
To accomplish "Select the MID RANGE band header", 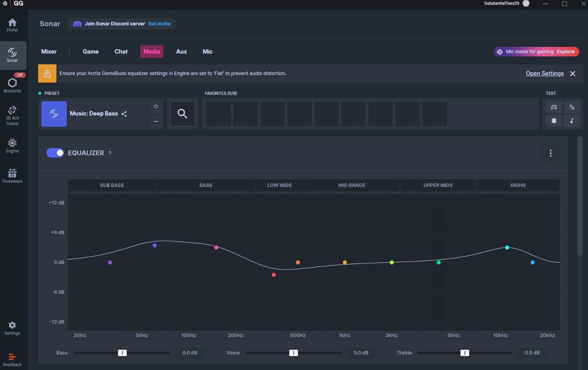I will pos(352,185).
